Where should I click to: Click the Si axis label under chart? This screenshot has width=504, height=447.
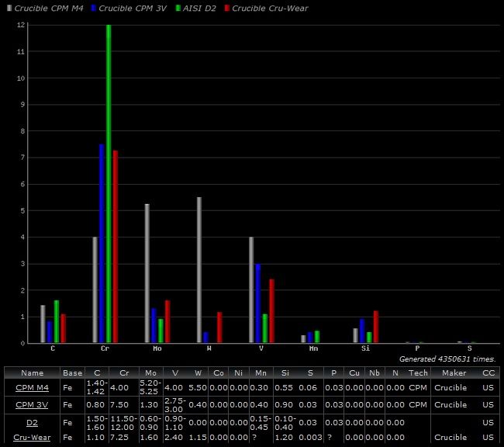[365, 348]
